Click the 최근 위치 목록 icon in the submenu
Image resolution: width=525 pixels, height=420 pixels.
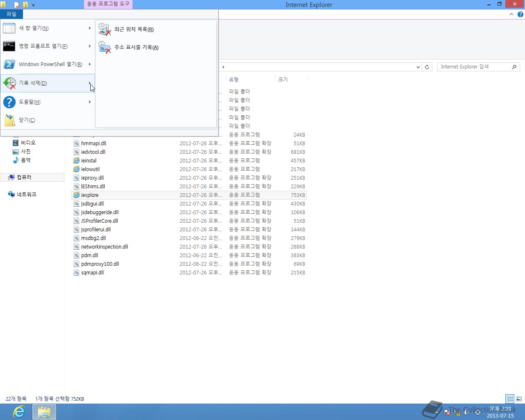click(x=105, y=30)
